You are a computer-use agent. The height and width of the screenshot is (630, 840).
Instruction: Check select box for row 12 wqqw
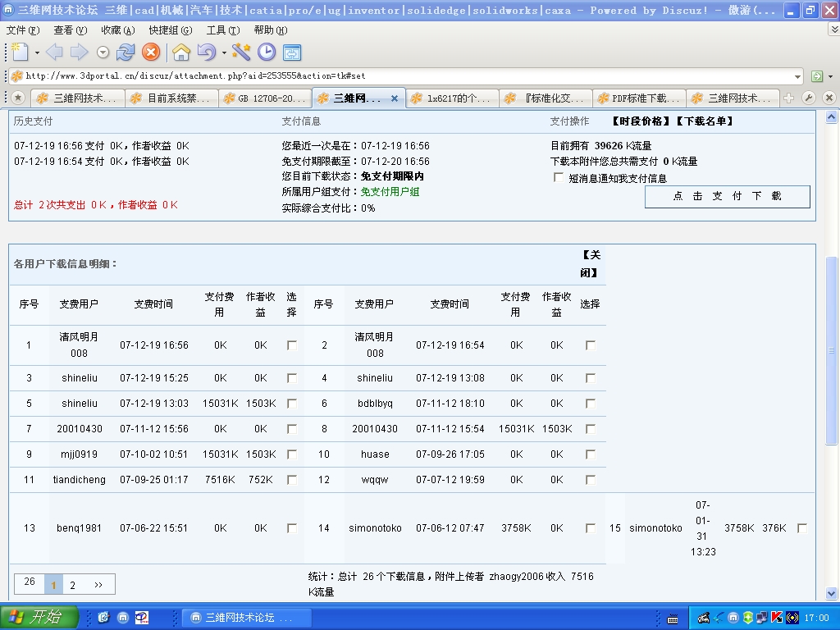[x=591, y=479]
